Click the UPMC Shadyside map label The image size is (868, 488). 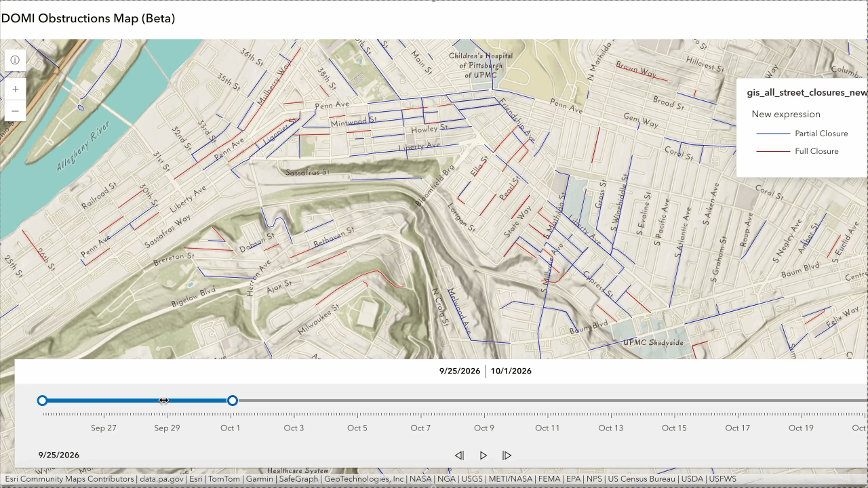[x=653, y=342]
